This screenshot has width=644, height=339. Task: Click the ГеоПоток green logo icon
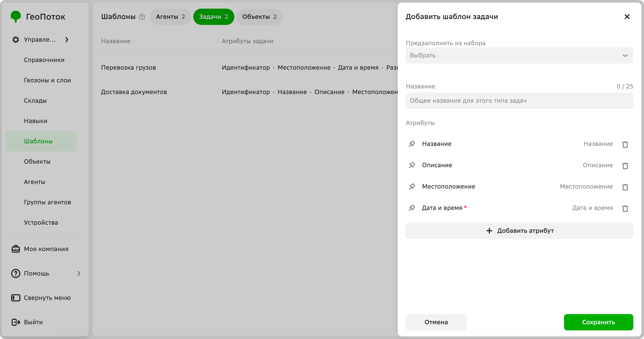click(x=16, y=16)
